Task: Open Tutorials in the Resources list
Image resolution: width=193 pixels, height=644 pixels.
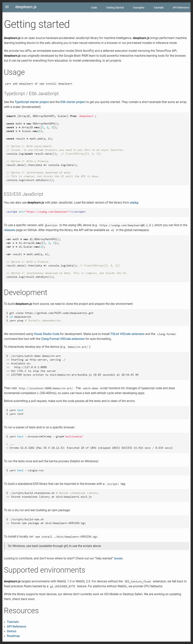Action: coord(13,622)
